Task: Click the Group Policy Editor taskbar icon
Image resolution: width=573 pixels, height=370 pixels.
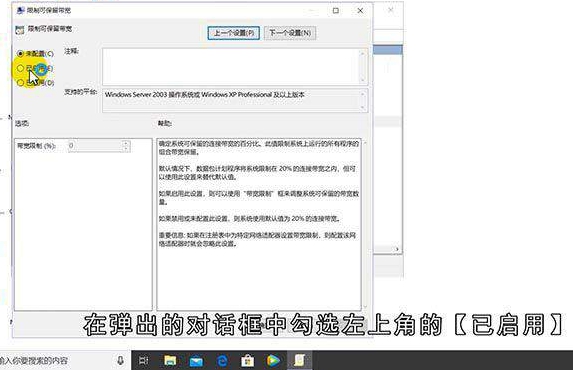Action: click(299, 360)
